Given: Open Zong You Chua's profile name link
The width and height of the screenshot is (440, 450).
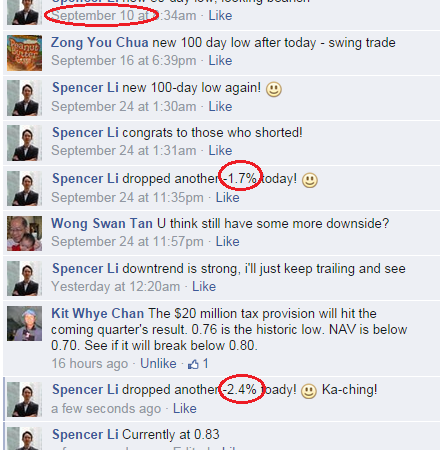Looking at the screenshot, I should click(x=99, y=43).
